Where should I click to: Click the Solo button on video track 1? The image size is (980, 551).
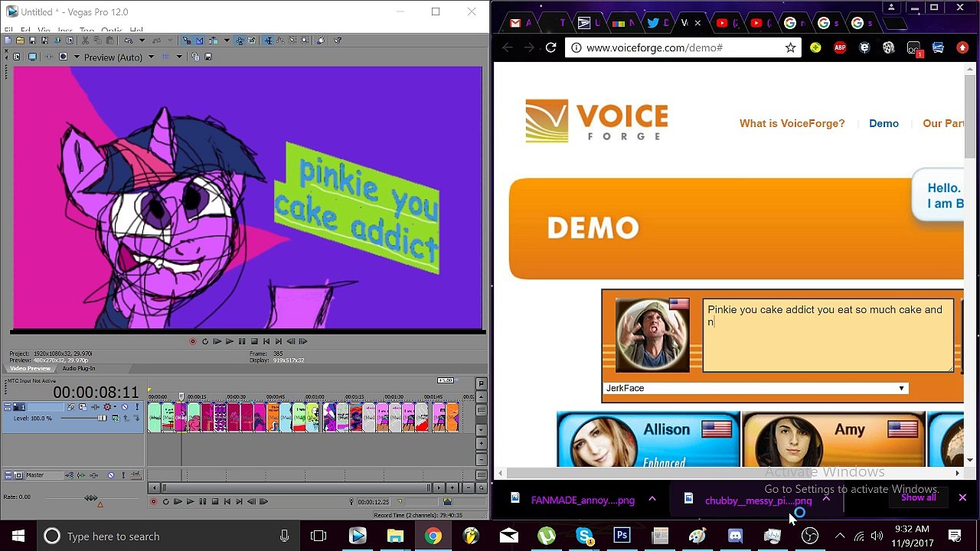tap(137, 407)
